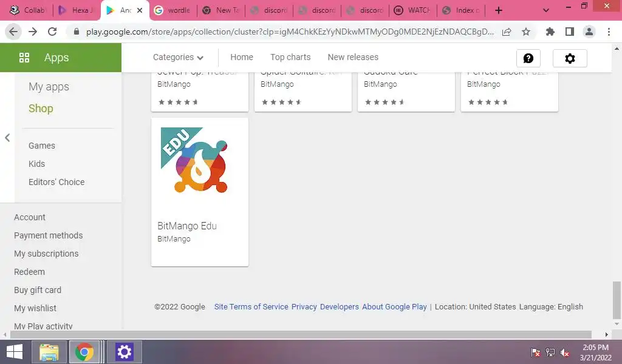Open New releases

tap(353, 57)
